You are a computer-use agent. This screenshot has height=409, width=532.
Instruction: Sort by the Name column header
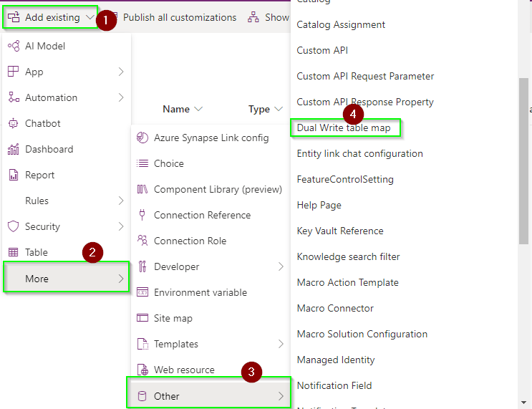(x=176, y=109)
